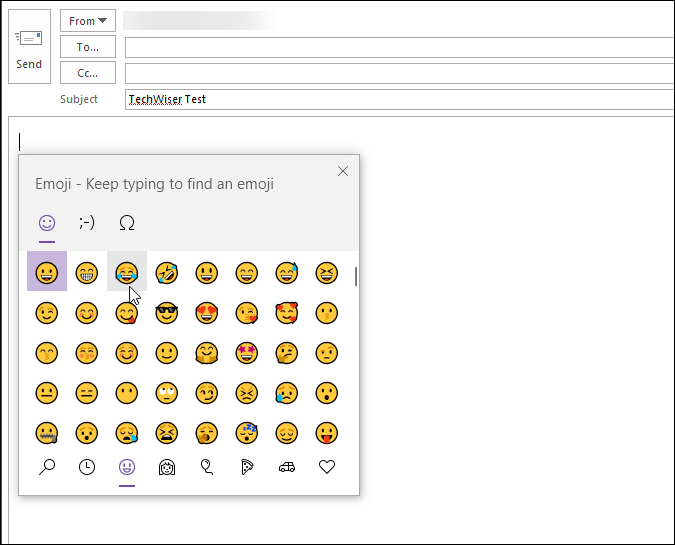675x545 pixels.
Task: Open the From account dropdown
Action: click(x=88, y=21)
